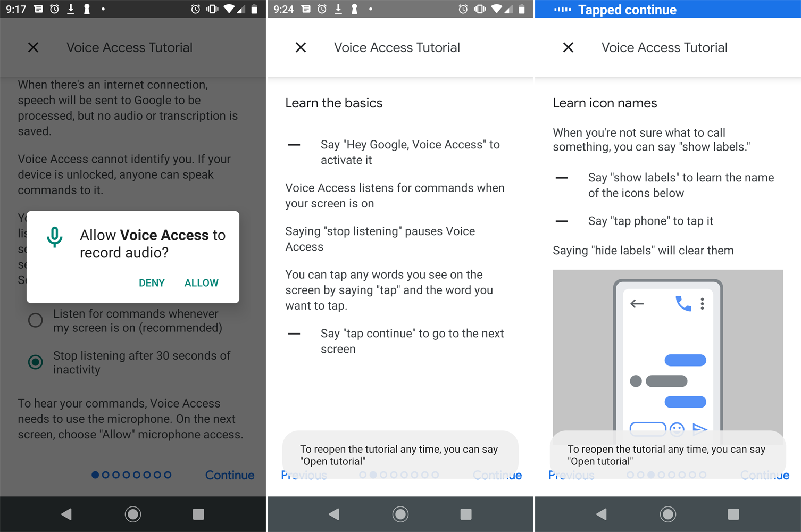Tap ALLOW in the record audio dialog
Screen dimensions: 801x532
coord(201,283)
